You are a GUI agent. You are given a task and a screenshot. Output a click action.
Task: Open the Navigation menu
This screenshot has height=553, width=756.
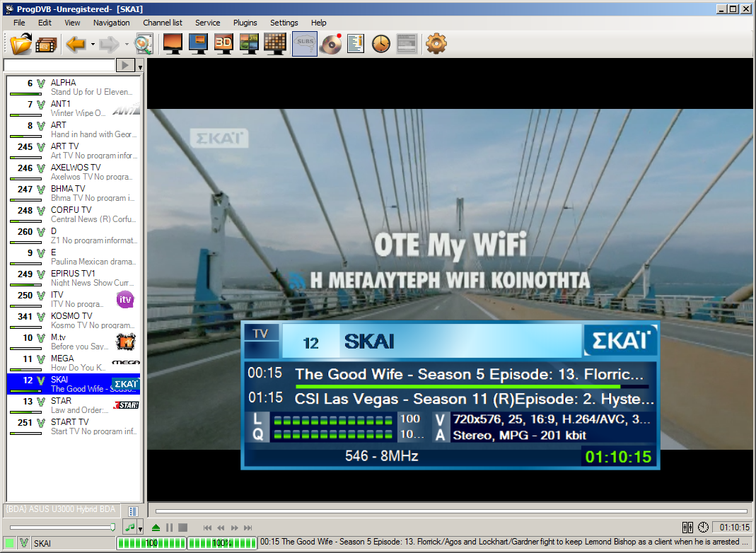tap(111, 23)
